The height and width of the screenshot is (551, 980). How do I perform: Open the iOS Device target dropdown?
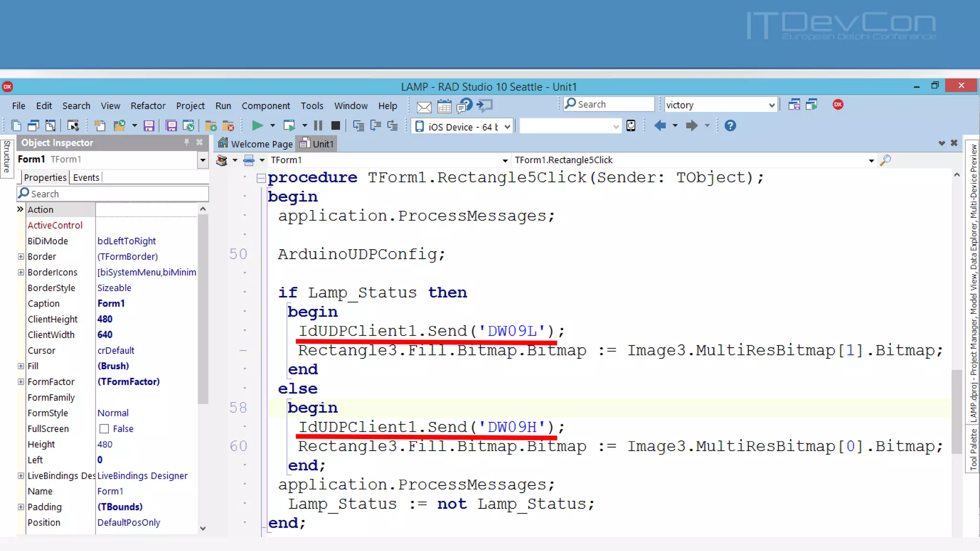507,127
